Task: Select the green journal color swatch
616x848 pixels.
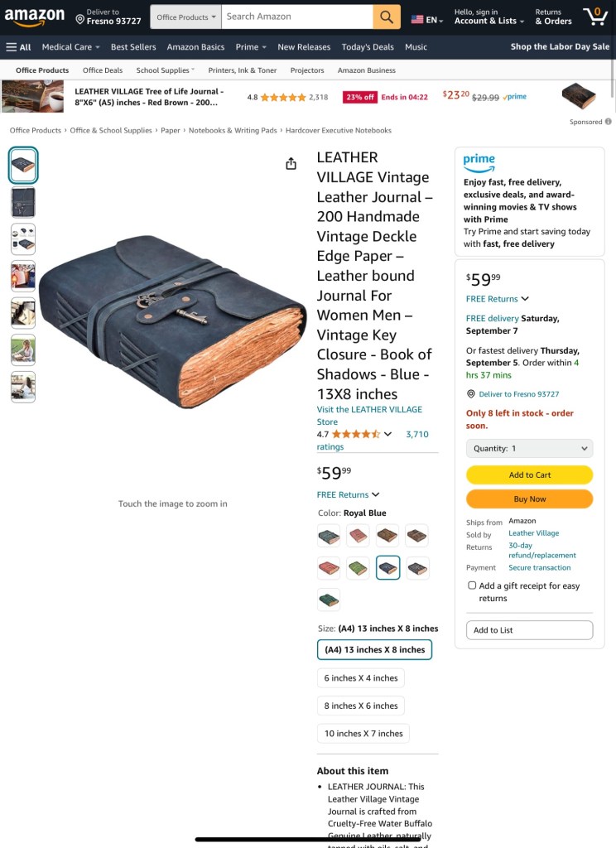Action: pos(358,568)
